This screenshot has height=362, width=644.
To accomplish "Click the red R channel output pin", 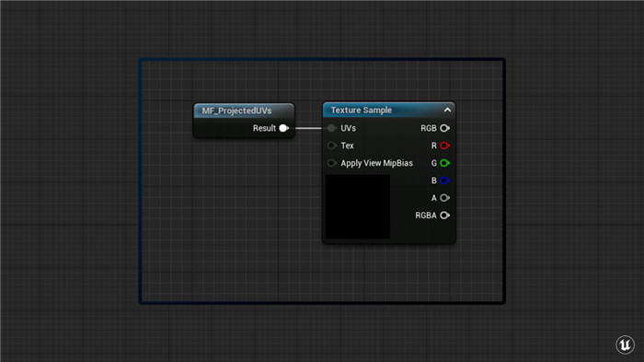I will pyautogui.click(x=444, y=146).
